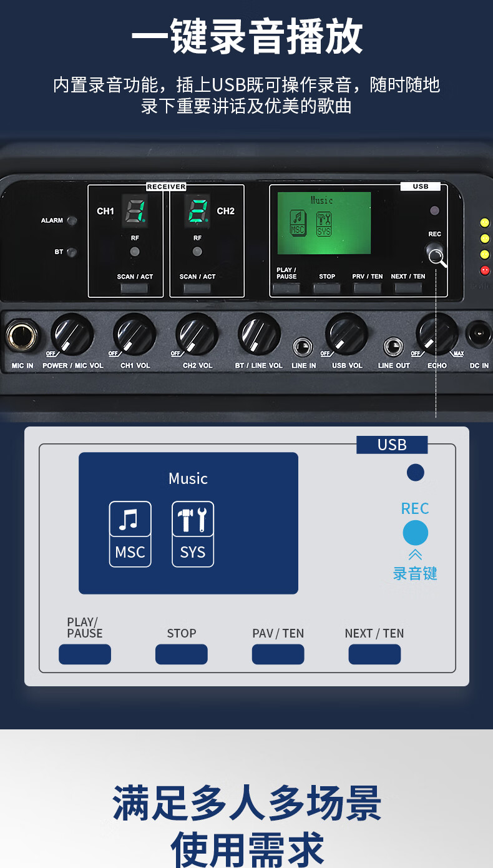The image size is (493, 868).
Task: Click the BT indicator light
Action: (x=72, y=252)
